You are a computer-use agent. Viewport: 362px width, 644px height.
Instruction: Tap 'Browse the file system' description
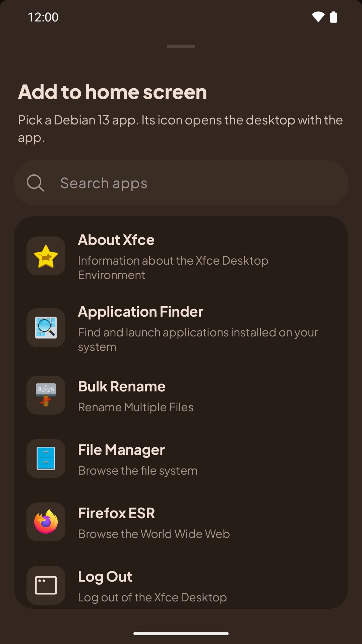coord(138,471)
